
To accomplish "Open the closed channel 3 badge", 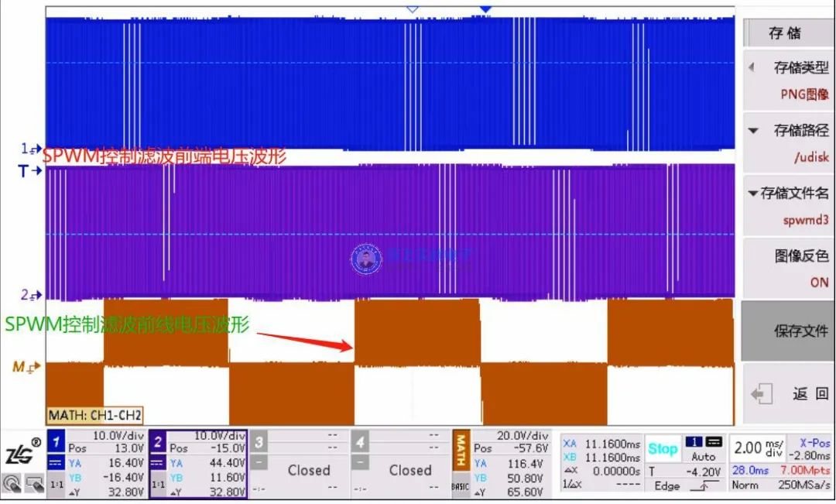I will click(x=259, y=441).
